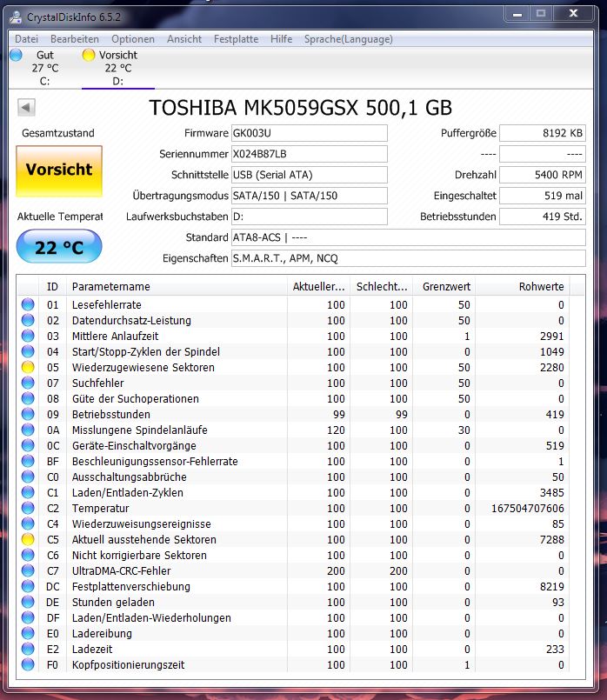Viewport: 607px width, 700px height.
Task: Click the Standard field ATA8-ACS
Action: pos(409,237)
